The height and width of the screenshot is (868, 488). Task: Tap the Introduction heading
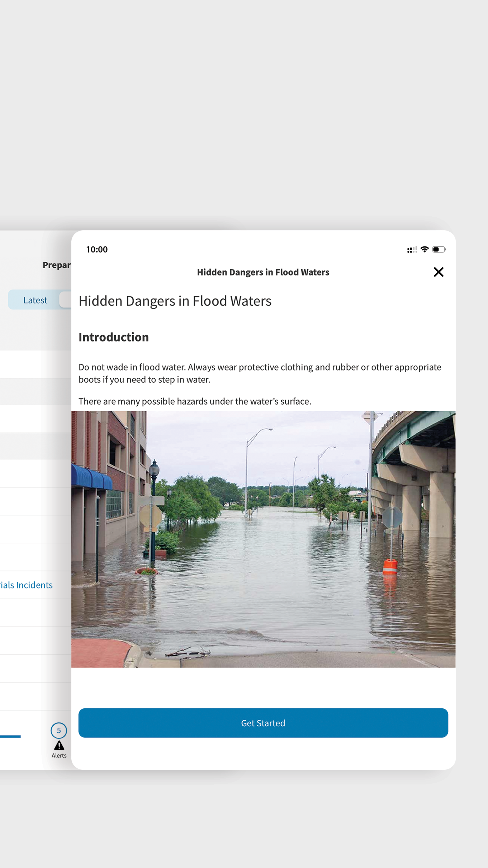point(114,337)
